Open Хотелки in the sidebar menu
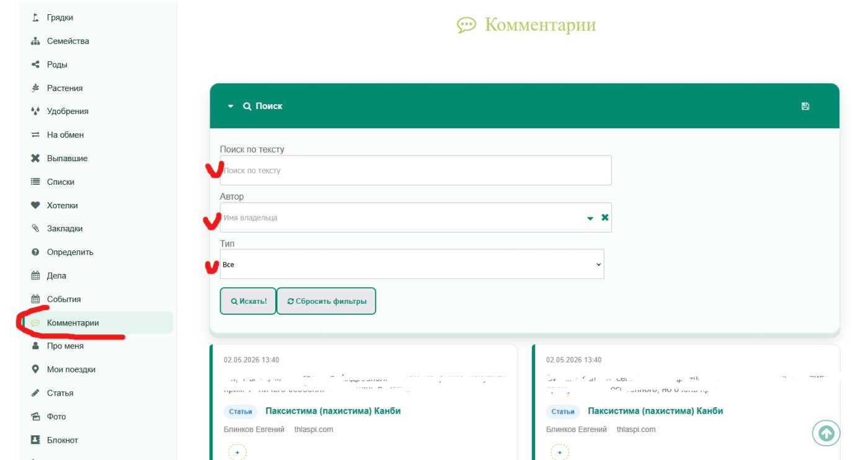Screen dimensions: 868x460 click(63, 205)
